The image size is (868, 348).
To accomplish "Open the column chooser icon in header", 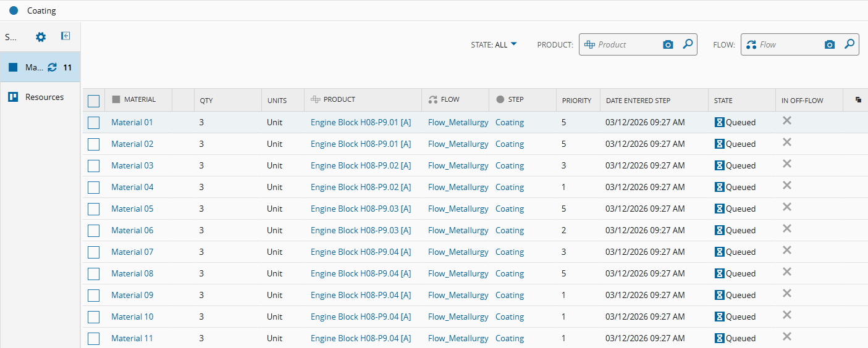I will 858,100.
